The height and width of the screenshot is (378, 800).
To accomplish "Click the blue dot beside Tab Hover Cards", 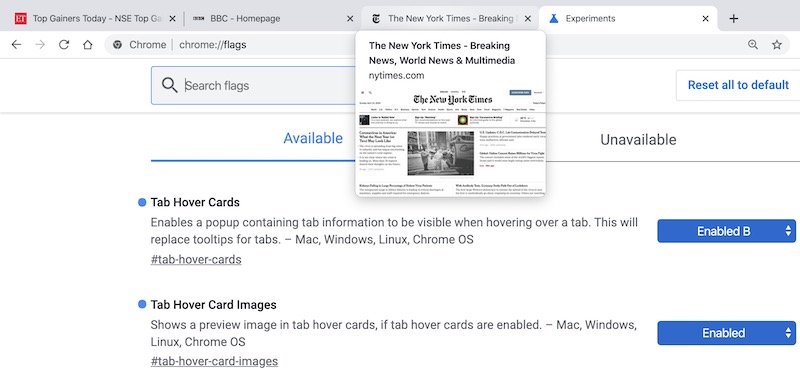I will point(142,203).
